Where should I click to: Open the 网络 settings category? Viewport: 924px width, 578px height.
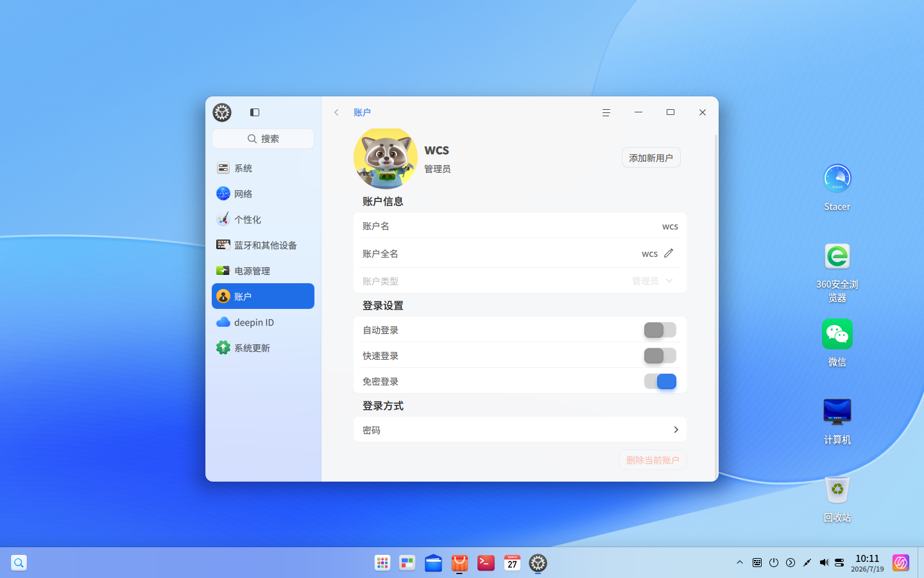(263, 193)
